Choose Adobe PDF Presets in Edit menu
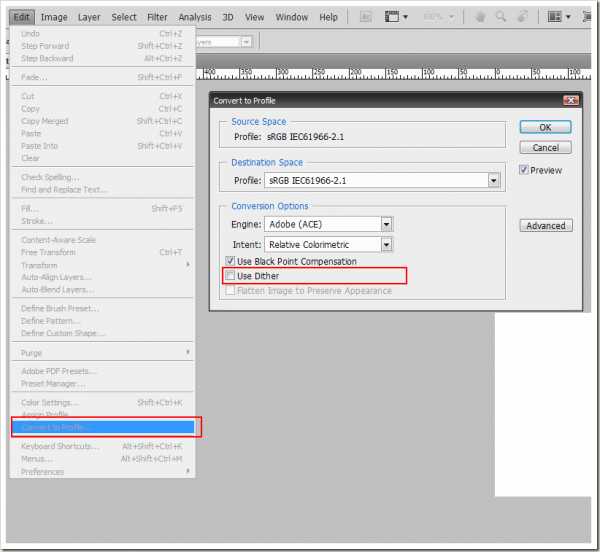600x552 pixels. 103,371
